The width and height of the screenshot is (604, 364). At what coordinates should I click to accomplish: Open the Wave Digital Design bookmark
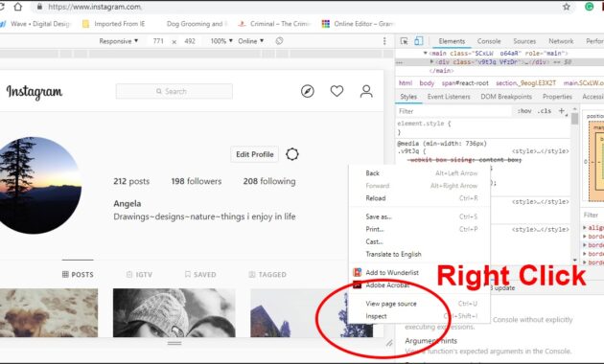[x=35, y=24]
